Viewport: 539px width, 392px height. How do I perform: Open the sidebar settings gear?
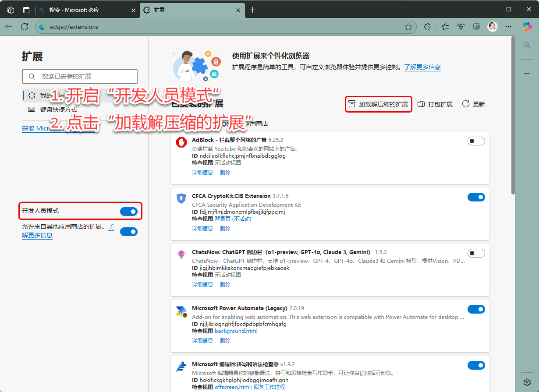coord(527,382)
